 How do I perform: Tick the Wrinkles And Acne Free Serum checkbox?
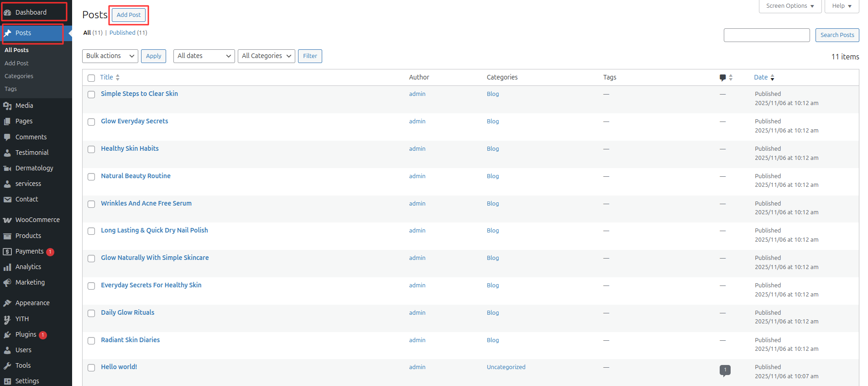91,204
